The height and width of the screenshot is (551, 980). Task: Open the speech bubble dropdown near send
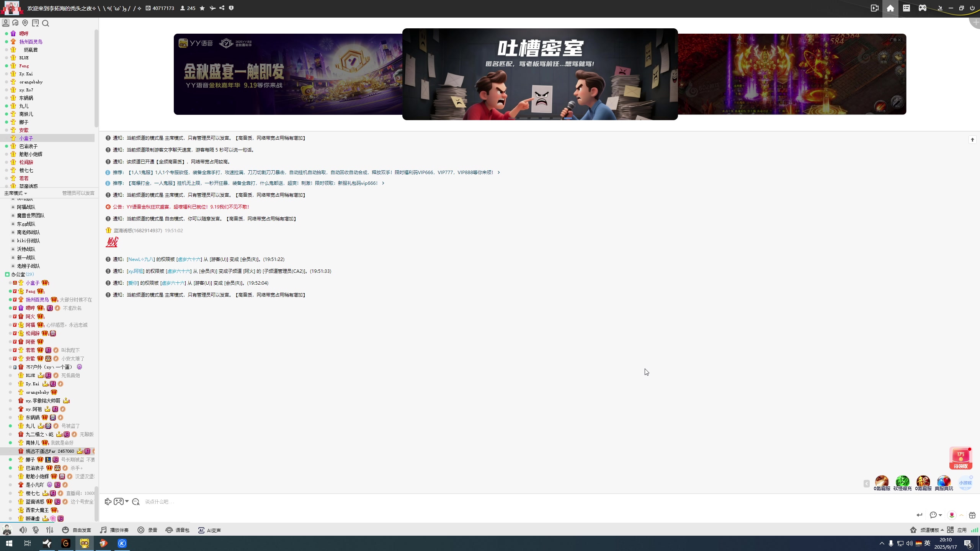(x=936, y=515)
